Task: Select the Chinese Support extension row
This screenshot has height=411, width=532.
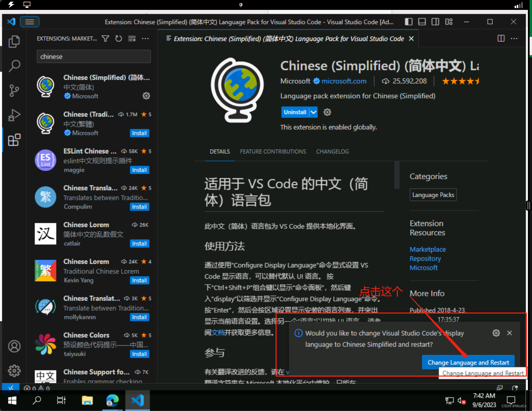Action: click(92, 375)
